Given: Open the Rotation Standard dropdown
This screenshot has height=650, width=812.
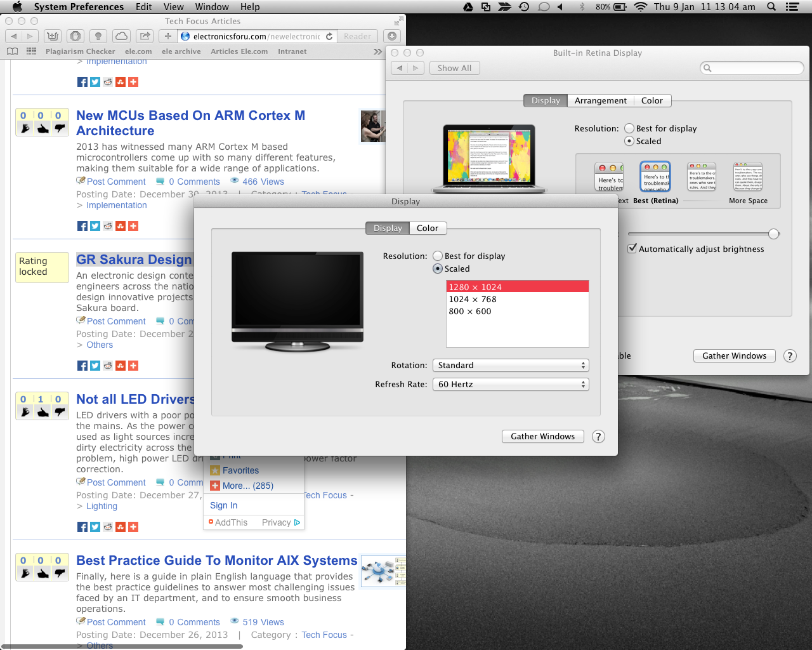Looking at the screenshot, I should coord(511,366).
